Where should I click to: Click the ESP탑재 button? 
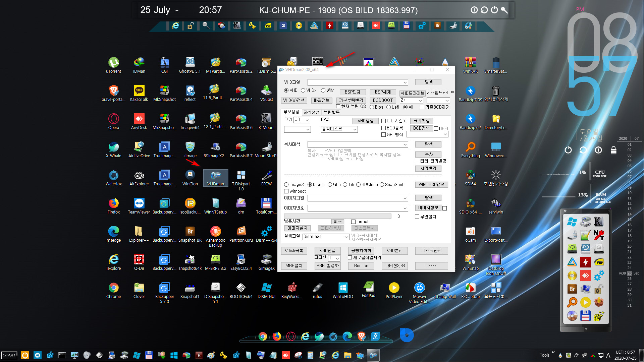pos(353,92)
